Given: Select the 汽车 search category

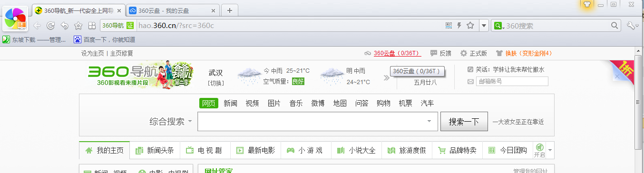Looking at the screenshot, I should click(427, 103).
